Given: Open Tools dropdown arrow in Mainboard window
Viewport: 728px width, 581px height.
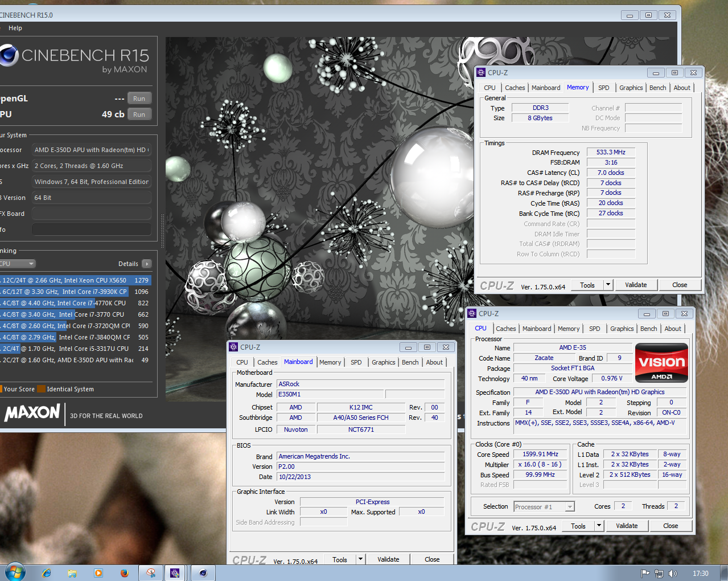Looking at the screenshot, I should [360, 559].
